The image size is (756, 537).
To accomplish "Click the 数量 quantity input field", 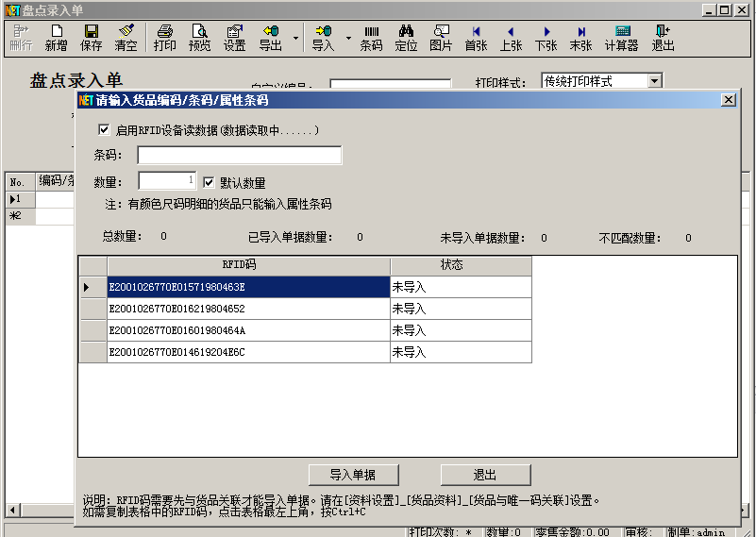I will tap(167, 181).
